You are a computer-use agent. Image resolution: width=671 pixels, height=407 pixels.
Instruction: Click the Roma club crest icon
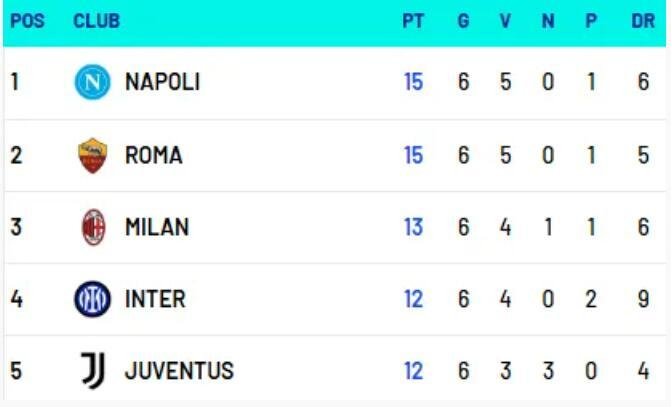(x=93, y=155)
